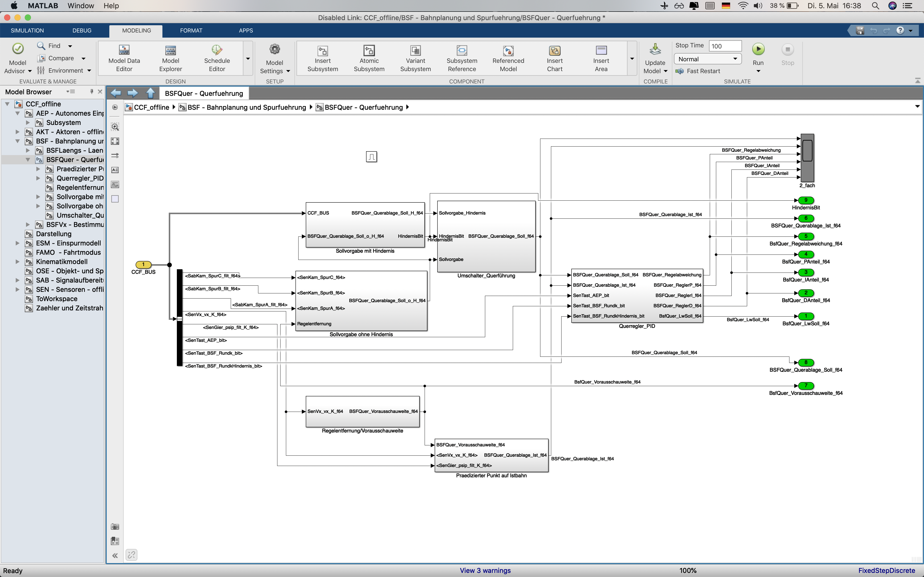
Task: Run the simulation with green play button
Action: tap(758, 49)
